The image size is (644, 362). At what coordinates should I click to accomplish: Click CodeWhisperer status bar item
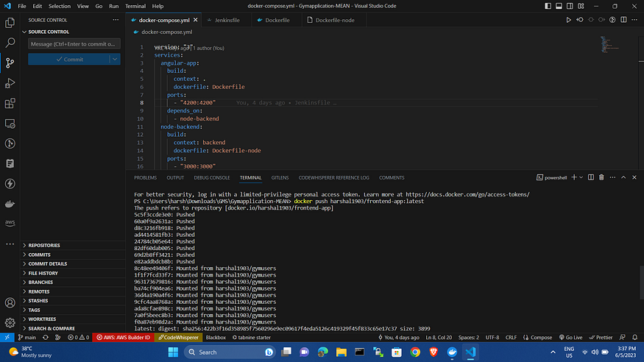178,338
